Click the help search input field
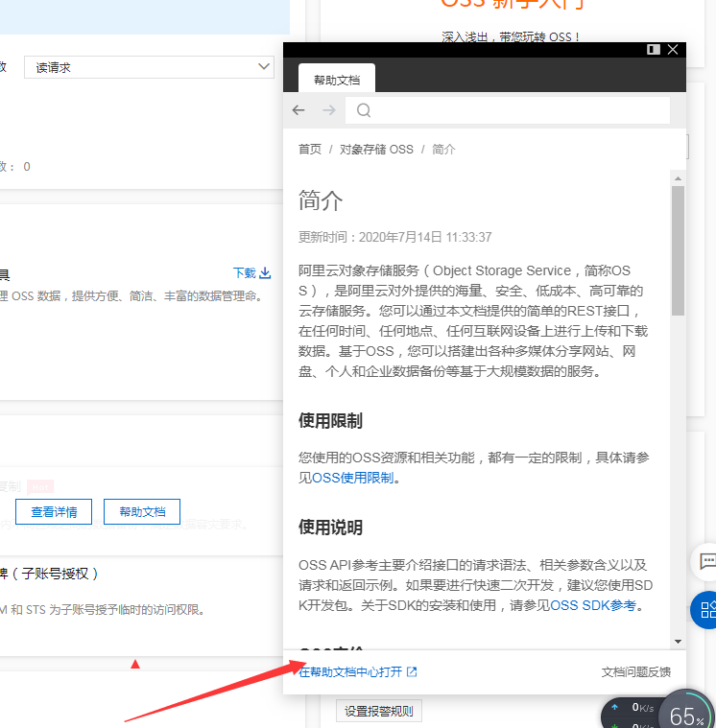The width and height of the screenshot is (716, 728). [508, 110]
